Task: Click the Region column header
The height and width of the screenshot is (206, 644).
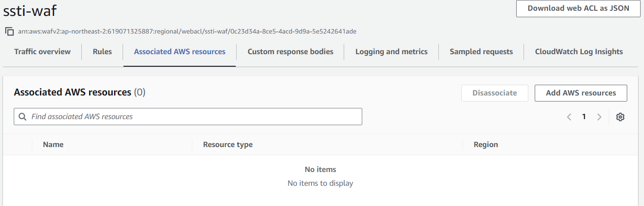Action: pyautogui.click(x=486, y=145)
